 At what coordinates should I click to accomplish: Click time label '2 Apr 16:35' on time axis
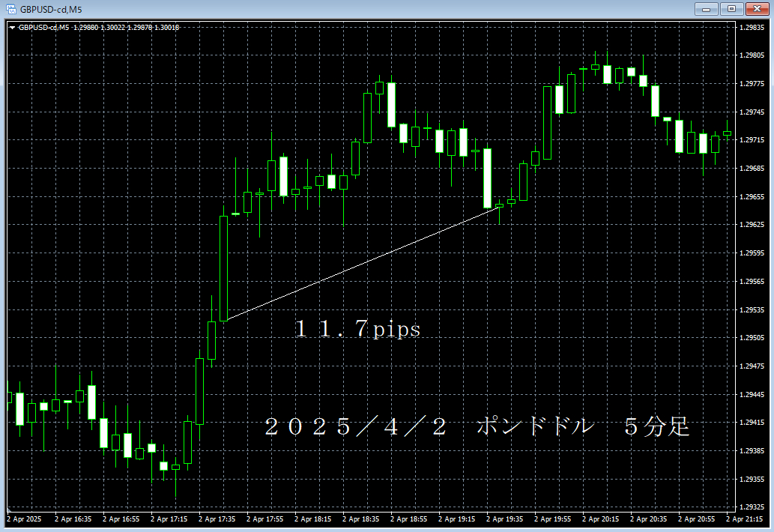tap(73, 519)
